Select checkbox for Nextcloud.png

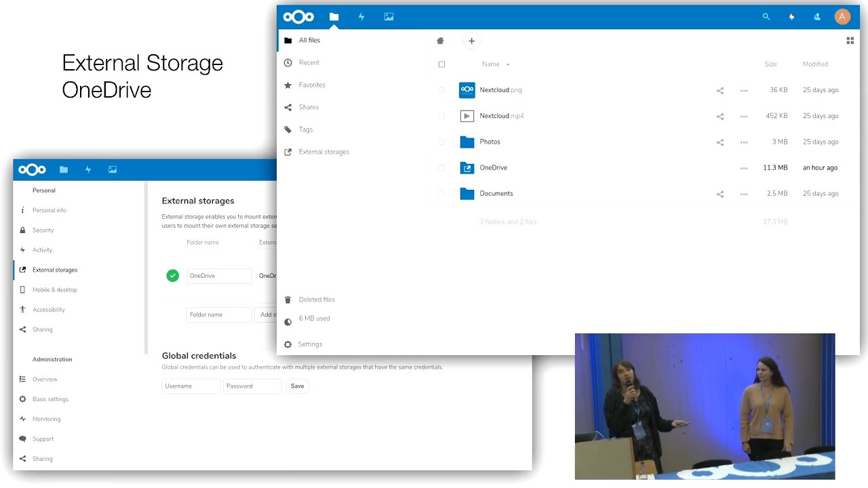pos(441,90)
